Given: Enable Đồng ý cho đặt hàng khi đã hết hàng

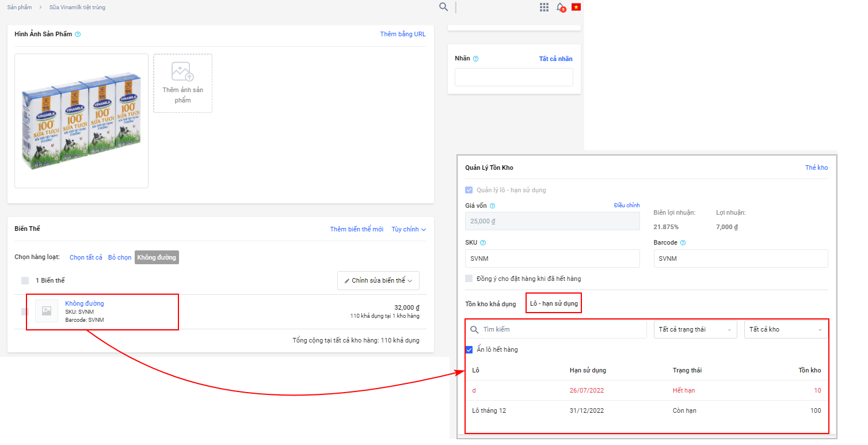Looking at the screenshot, I should click(469, 279).
